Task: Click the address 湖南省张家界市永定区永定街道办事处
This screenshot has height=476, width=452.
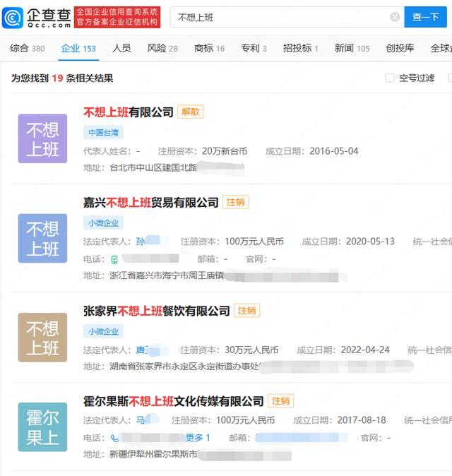Action: (x=184, y=367)
